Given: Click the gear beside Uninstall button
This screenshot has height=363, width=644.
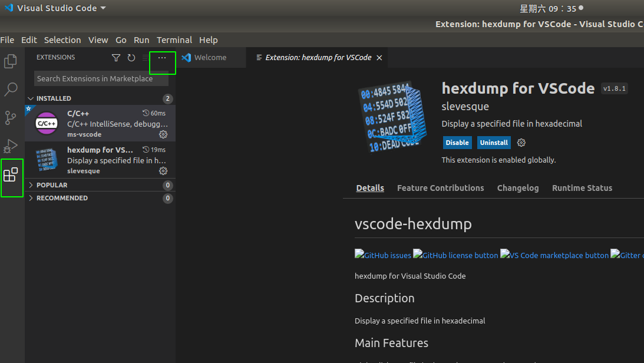Looking at the screenshot, I should [521, 143].
